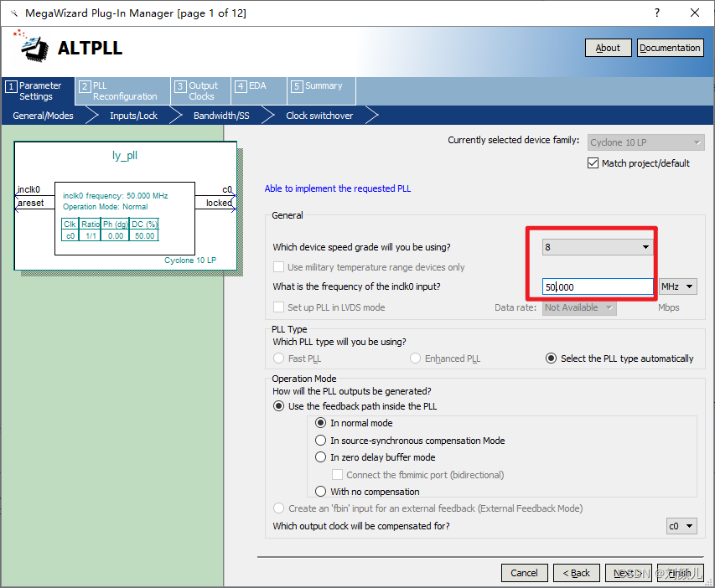Open the Documentation button

670,48
